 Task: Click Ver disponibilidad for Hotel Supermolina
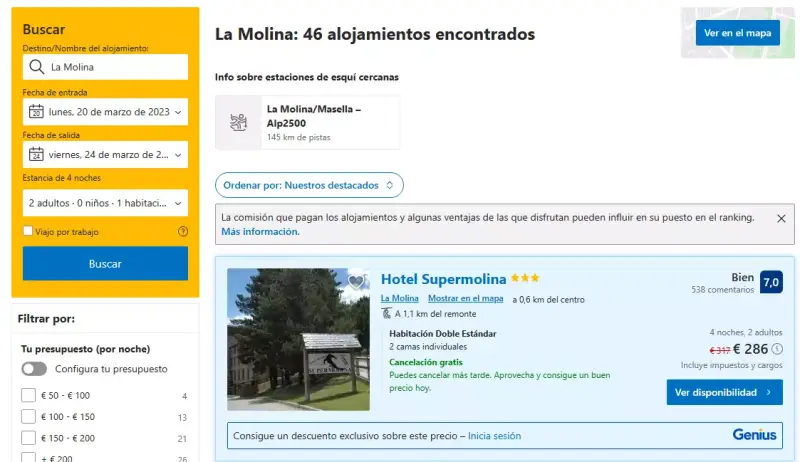724,392
